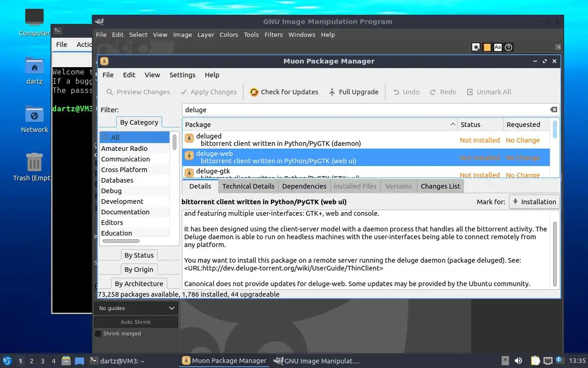Image resolution: width=588 pixels, height=368 pixels.
Task: Expand the By Status filter section
Action: click(139, 255)
